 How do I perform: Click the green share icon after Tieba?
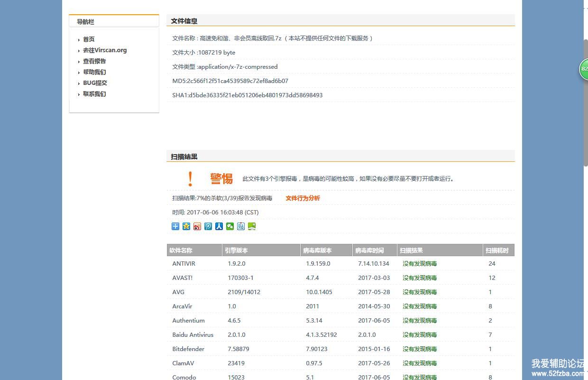click(252, 226)
